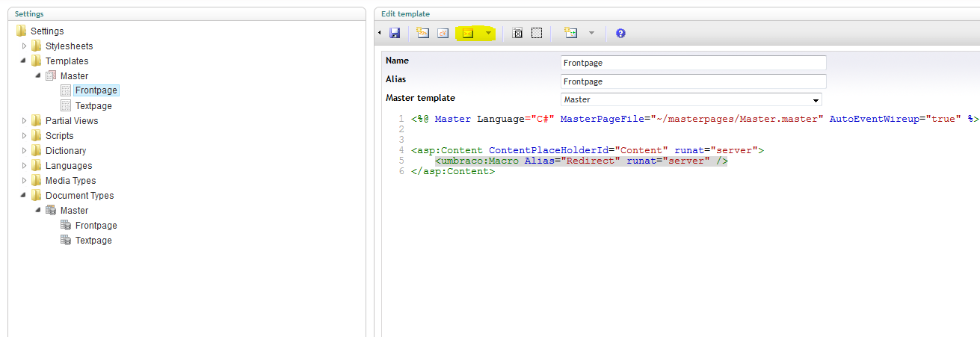Viewport: 980px width, 337px height.
Task: Click the Templates folder icon
Action: tap(36, 61)
